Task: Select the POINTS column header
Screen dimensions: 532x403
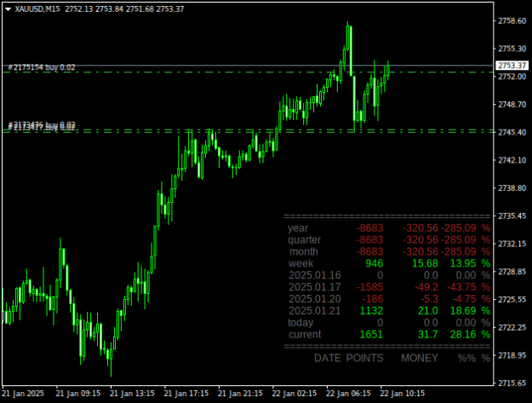Action: pyautogui.click(x=364, y=358)
